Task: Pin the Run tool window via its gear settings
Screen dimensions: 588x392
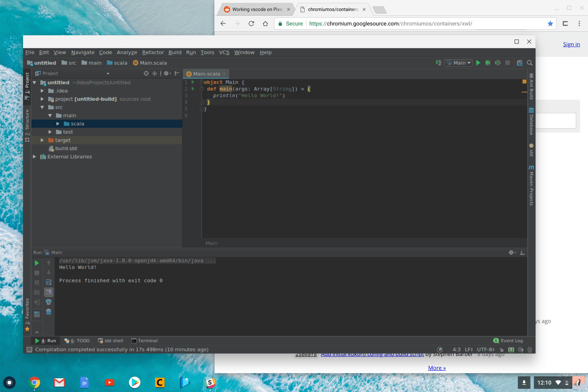Action: tap(511, 253)
